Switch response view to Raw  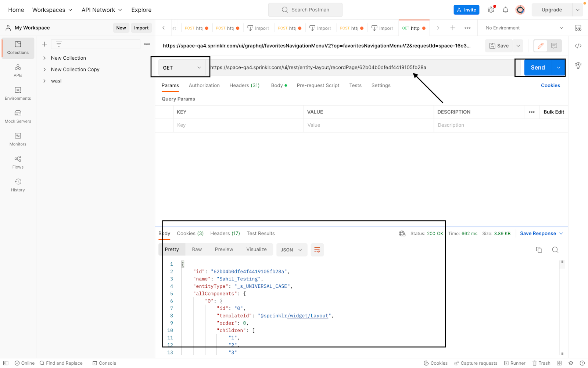[x=197, y=250]
